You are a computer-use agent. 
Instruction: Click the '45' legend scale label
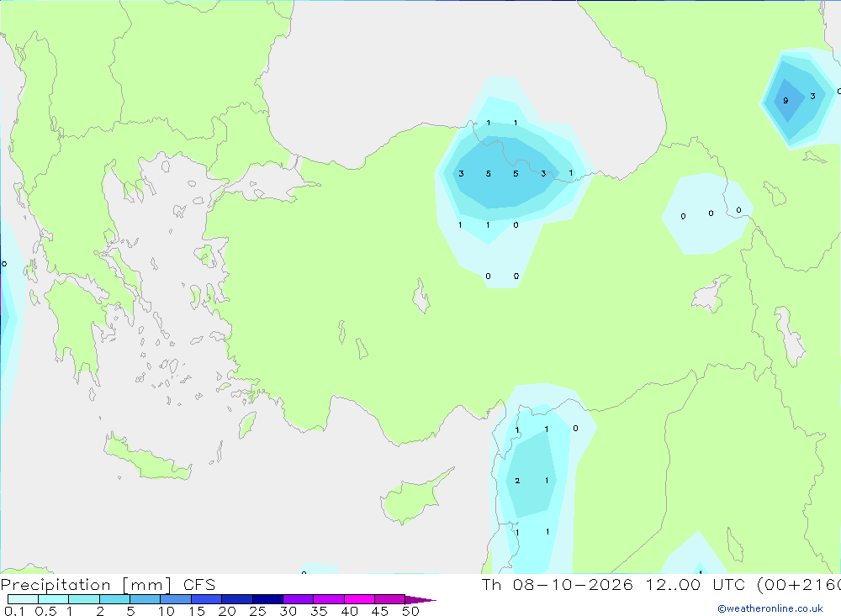point(380,611)
